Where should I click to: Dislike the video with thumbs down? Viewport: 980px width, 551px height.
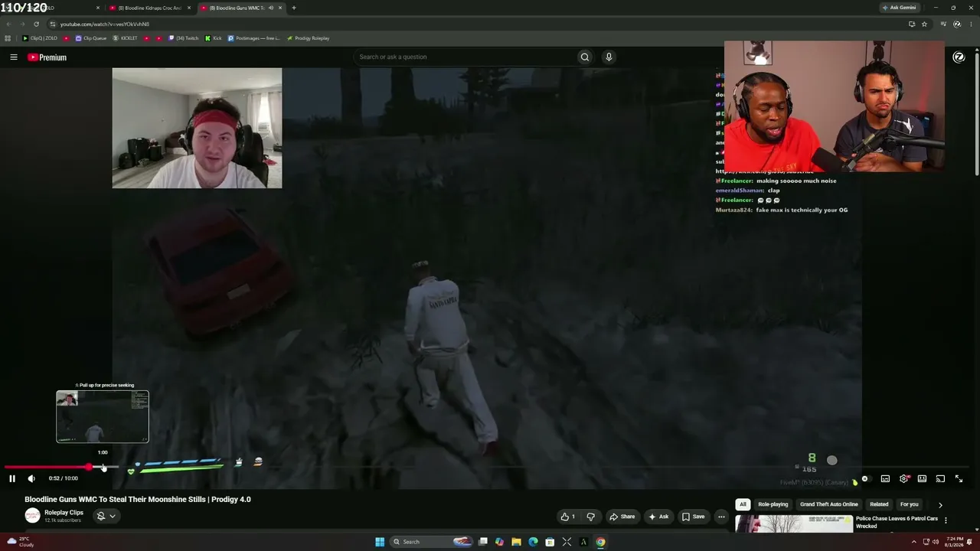tap(590, 517)
